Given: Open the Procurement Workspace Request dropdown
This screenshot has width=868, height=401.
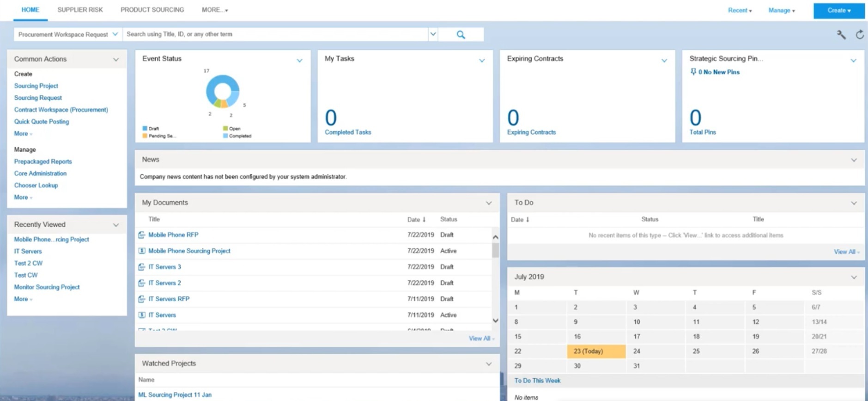Looking at the screenshot, I should (68, 35).
